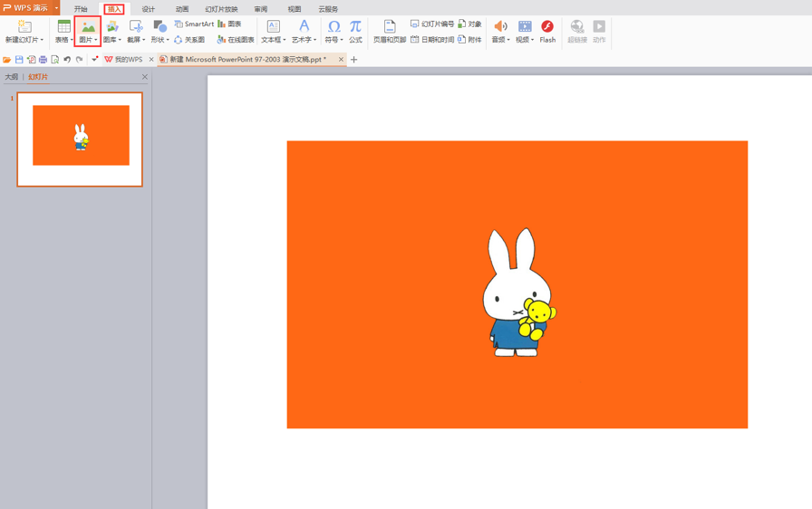
Task: Click the Video (视频) film icon
Action: [x=525, y=26]
